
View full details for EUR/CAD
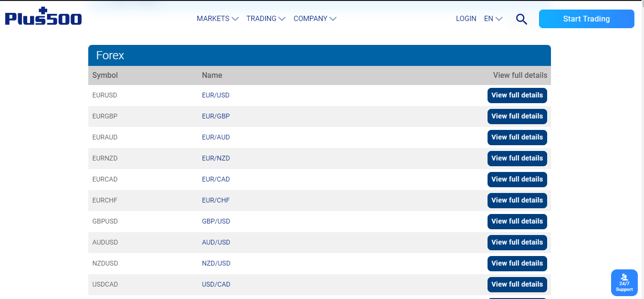coord(517,179)
